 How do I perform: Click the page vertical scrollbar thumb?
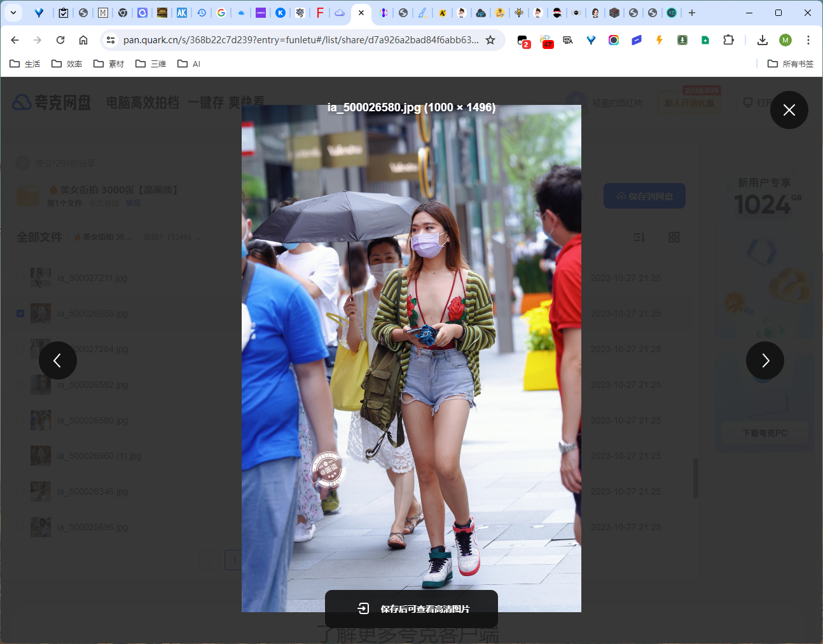[x=695, y=477]
